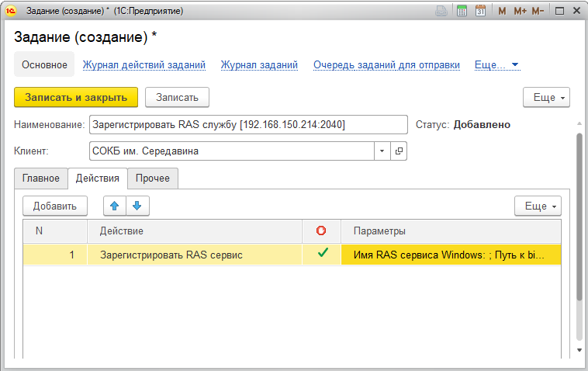Click the M+ memory add button
Viewport: 588px width, 371px height.
[x=520, y=11]
